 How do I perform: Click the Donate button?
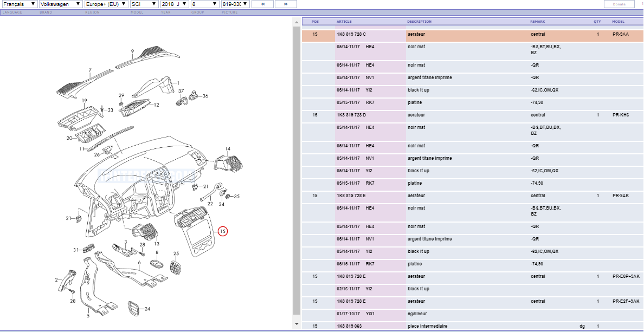619,4
